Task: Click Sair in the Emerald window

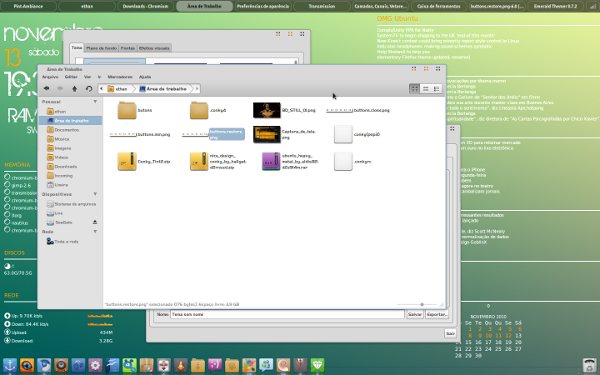Action: point(451,333)
